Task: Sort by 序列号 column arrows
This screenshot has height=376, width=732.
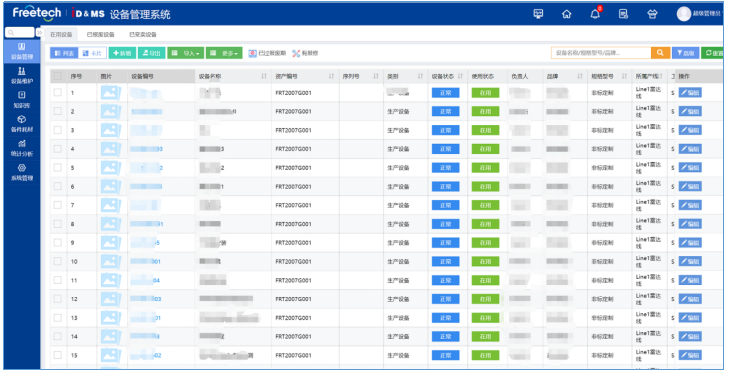Action: tap(376, 76)
